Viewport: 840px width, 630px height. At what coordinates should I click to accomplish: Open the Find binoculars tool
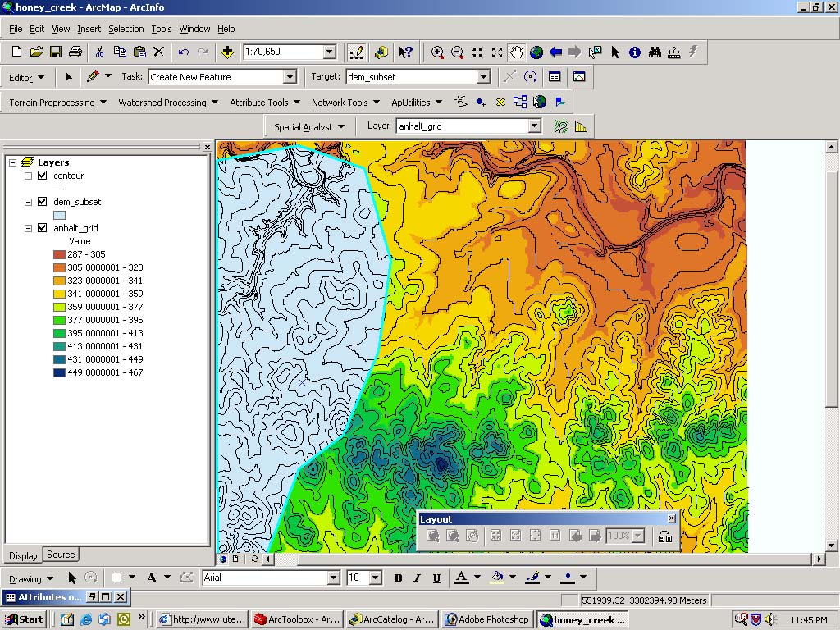pyautogui.click(x=655, y=52)
